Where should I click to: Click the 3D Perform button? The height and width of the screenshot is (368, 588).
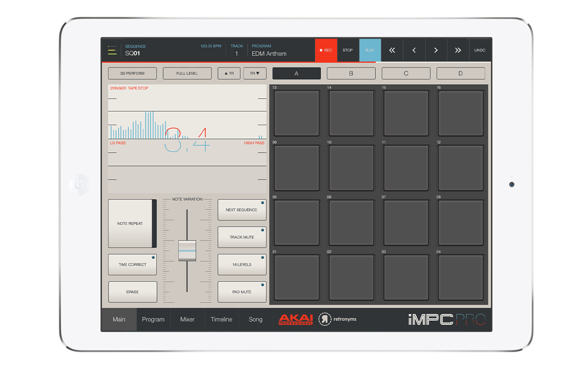(132, 74)
